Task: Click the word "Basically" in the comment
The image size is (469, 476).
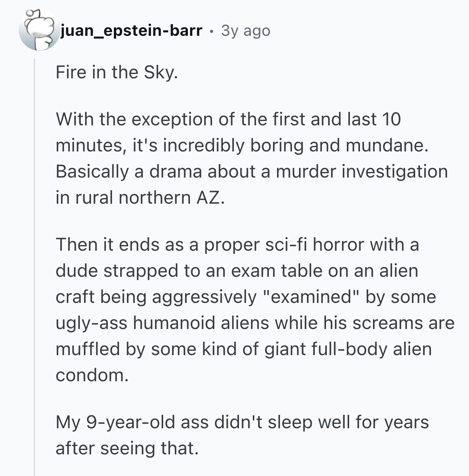Action: pos(92,172)
